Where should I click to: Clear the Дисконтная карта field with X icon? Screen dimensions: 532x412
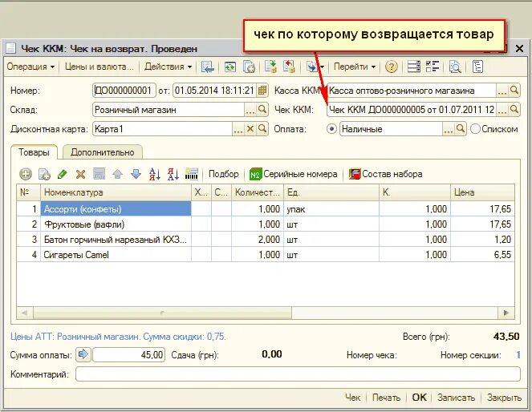point(250,129)
